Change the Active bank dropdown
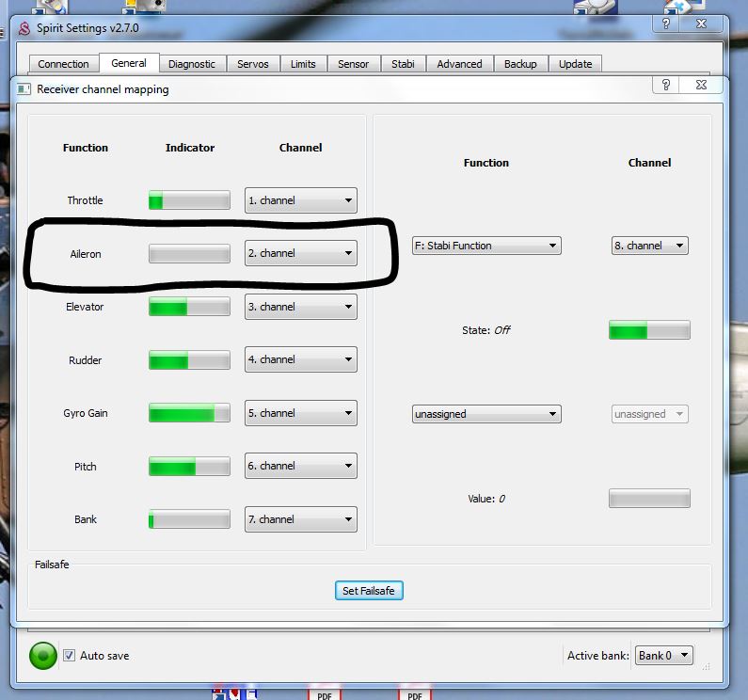Viewport: 748px width, 700px height. 664,656
